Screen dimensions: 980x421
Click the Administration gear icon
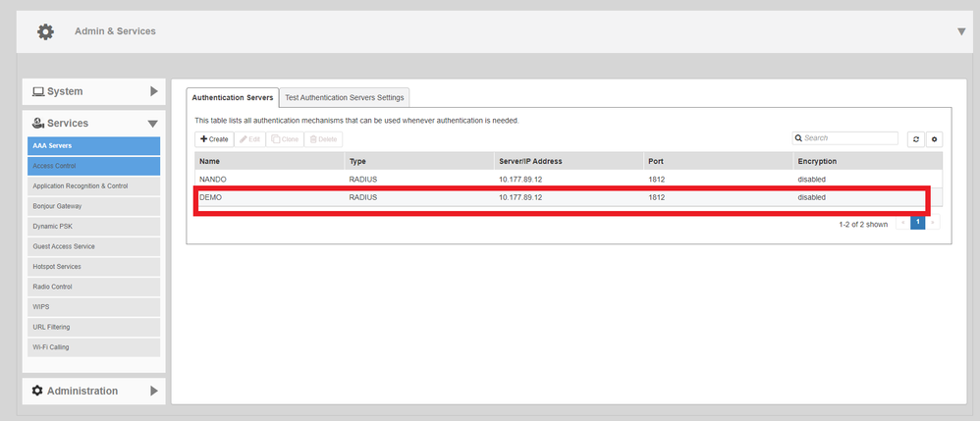[37, 391]
